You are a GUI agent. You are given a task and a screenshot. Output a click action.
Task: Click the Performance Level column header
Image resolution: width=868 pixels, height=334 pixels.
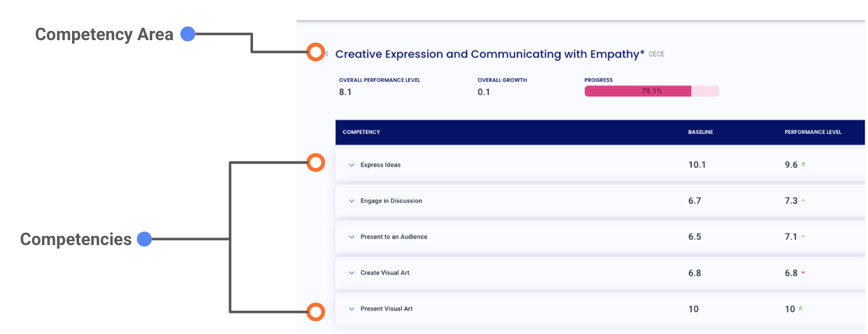pos(812,132)
